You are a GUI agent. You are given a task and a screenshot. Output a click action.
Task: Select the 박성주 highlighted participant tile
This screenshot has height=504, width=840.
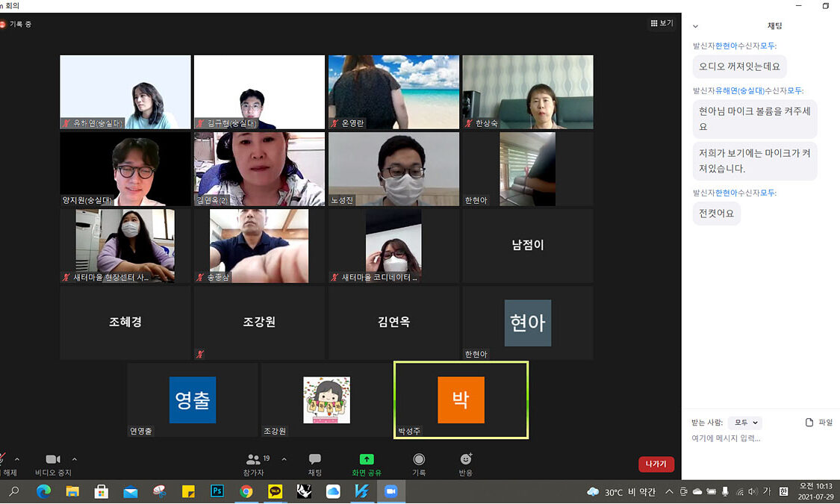[x=461, y=399]
